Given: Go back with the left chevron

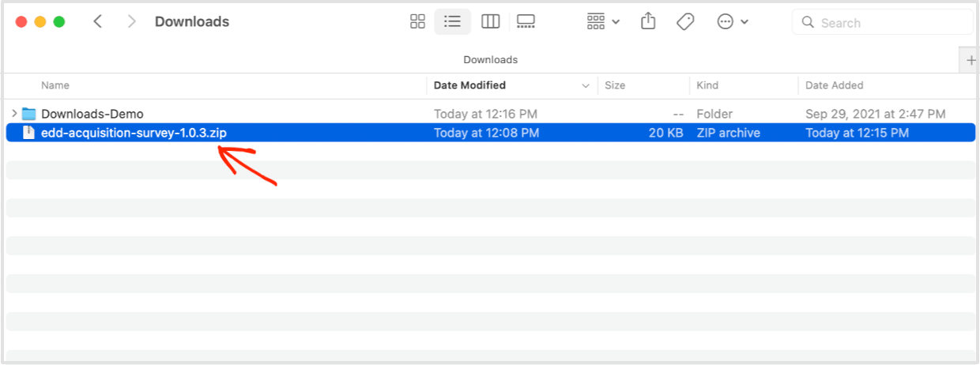Looking at the screenshot, I should 98,21.
